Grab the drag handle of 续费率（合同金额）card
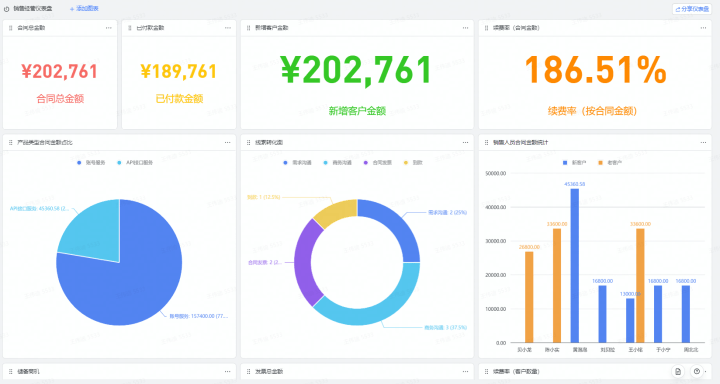The image size is (720, 384). pyautogui.click(x=486, y=28)
